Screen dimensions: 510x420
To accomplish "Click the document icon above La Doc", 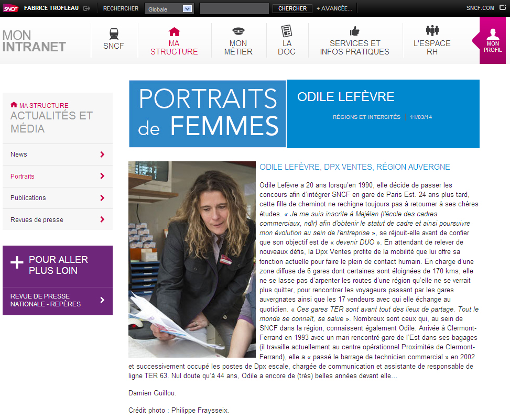I will click(287, 31).
